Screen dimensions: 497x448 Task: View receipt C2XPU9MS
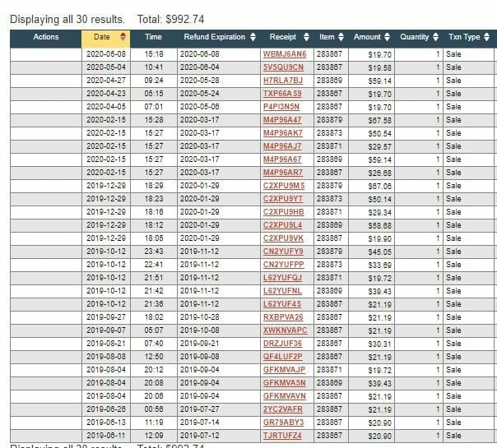tap(284, 186)
